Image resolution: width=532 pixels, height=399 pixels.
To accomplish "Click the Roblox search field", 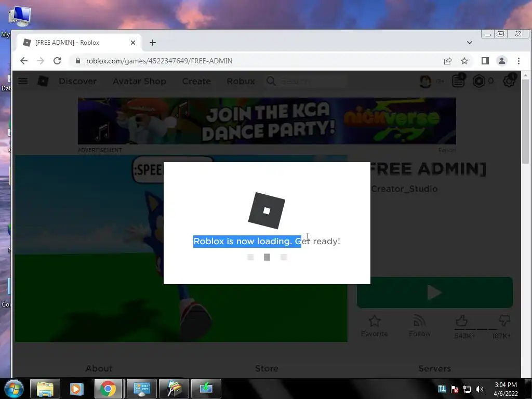I will coord(305,81).
